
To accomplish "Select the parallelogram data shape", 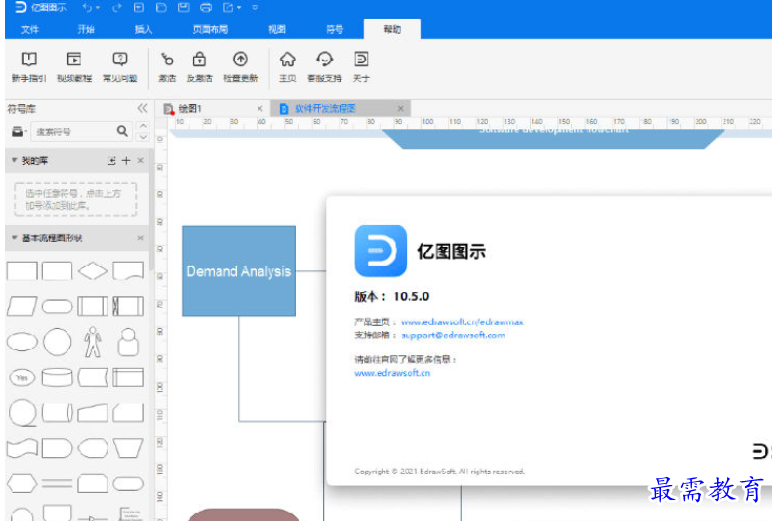I will tap(22, 306).
